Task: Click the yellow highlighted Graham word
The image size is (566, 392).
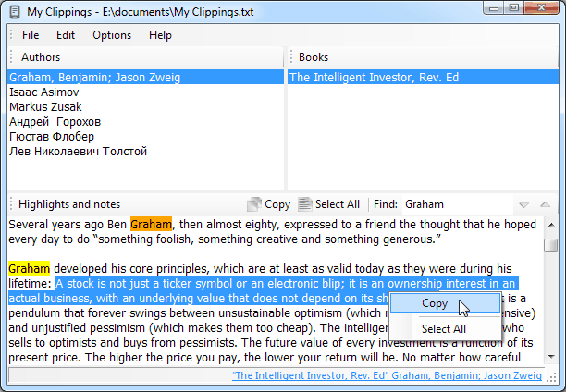Action: click(30, 268)
